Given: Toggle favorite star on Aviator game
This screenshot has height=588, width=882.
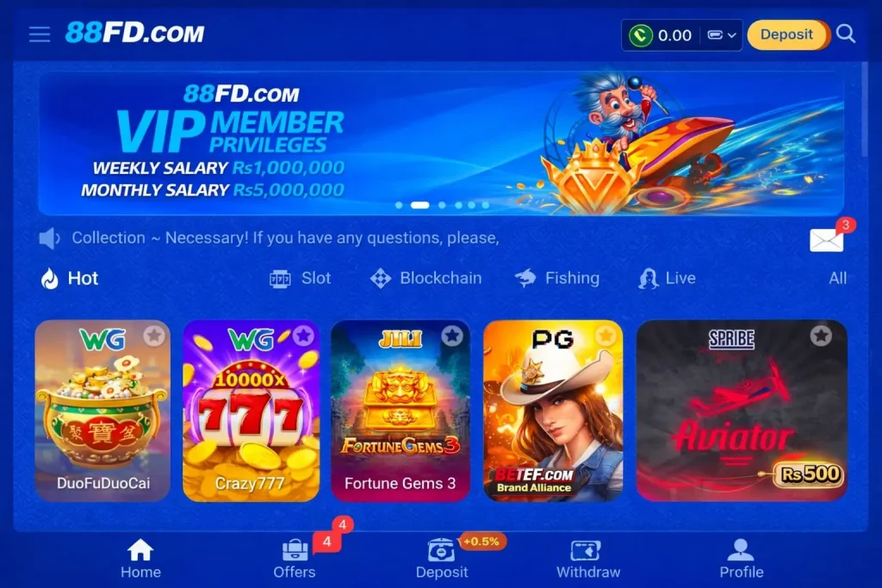Looking at the screenshot, I should pos(821,336).
